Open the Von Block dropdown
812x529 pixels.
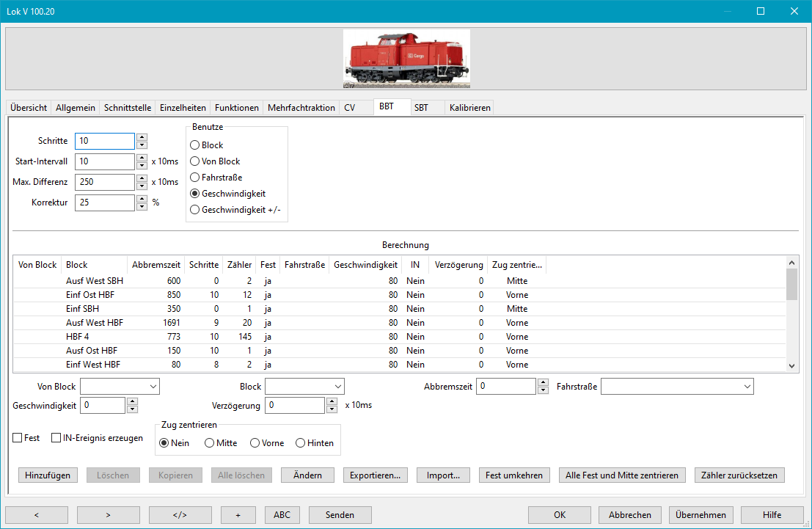click(153, 387)
